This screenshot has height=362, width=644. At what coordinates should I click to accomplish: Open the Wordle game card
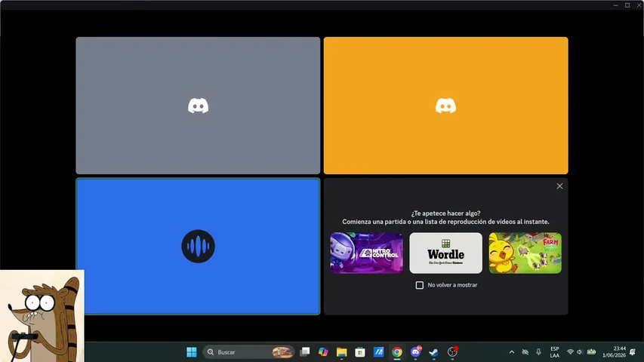point(445,253)
